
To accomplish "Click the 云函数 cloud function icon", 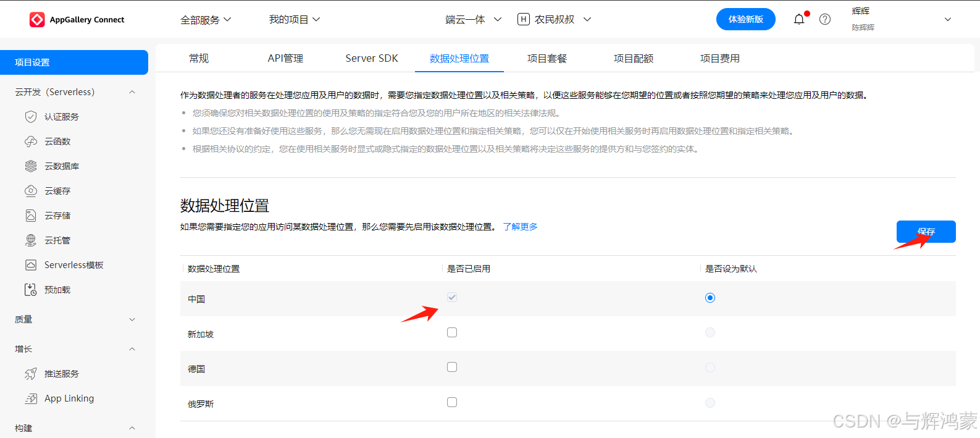I will (x=31, y=141).
